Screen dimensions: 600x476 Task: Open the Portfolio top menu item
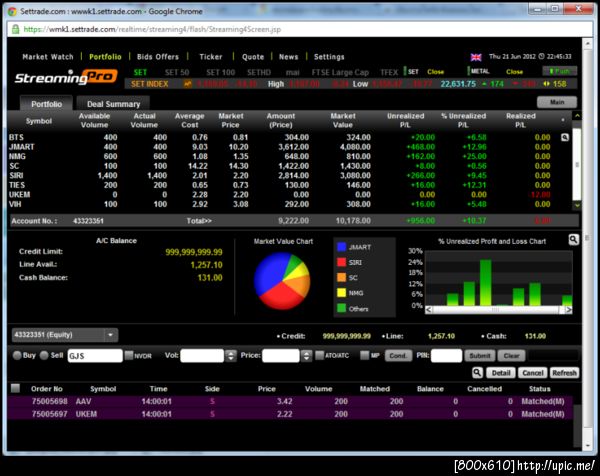(x=105, y=57)
